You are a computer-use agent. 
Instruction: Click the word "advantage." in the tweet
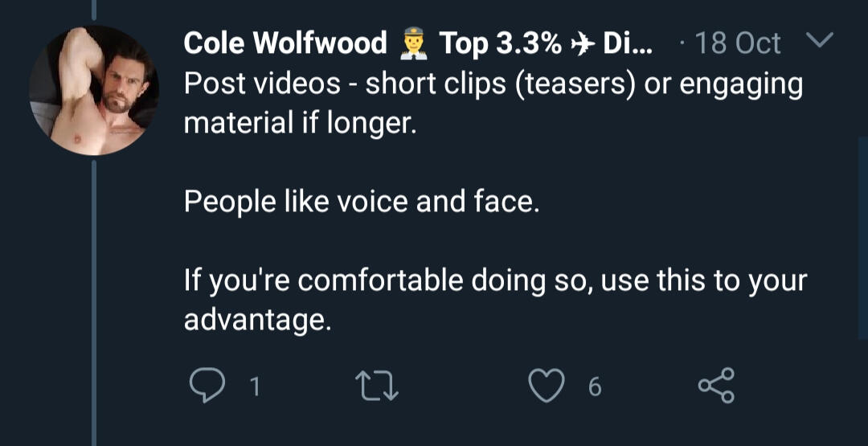pos(257,320)
